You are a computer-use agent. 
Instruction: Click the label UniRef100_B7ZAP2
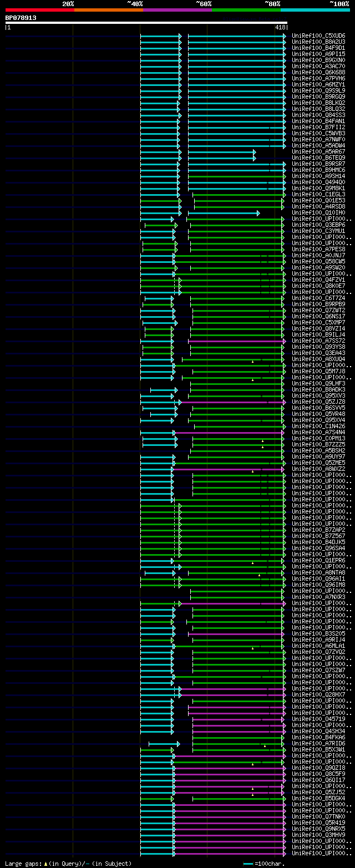tap(318, 530)
